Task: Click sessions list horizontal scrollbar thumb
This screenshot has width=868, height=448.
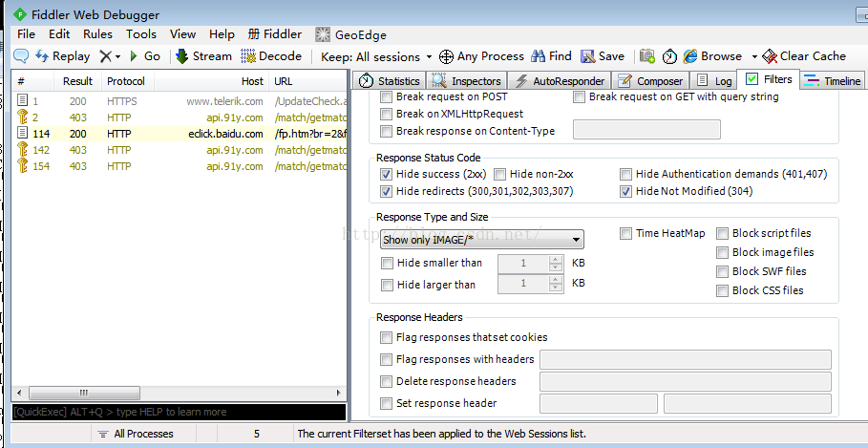Action: (x=84, y=393)
